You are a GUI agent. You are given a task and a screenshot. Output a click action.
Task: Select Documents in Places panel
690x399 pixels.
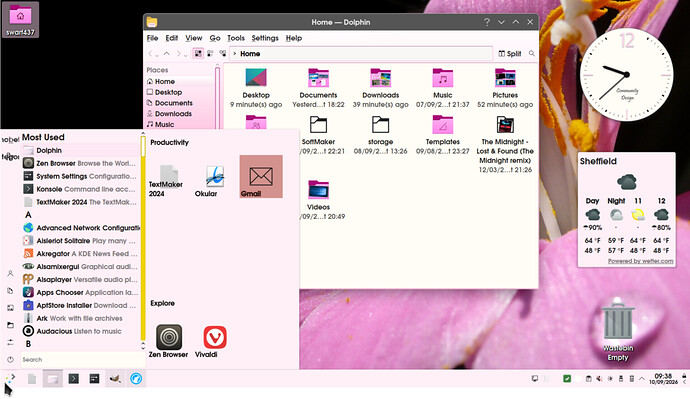pos(180,103)
